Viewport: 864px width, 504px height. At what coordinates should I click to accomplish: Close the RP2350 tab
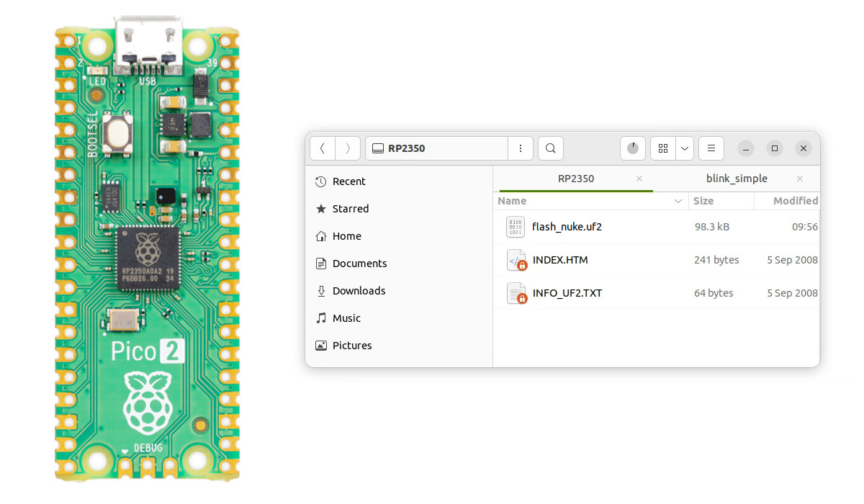tap(639, 179)
